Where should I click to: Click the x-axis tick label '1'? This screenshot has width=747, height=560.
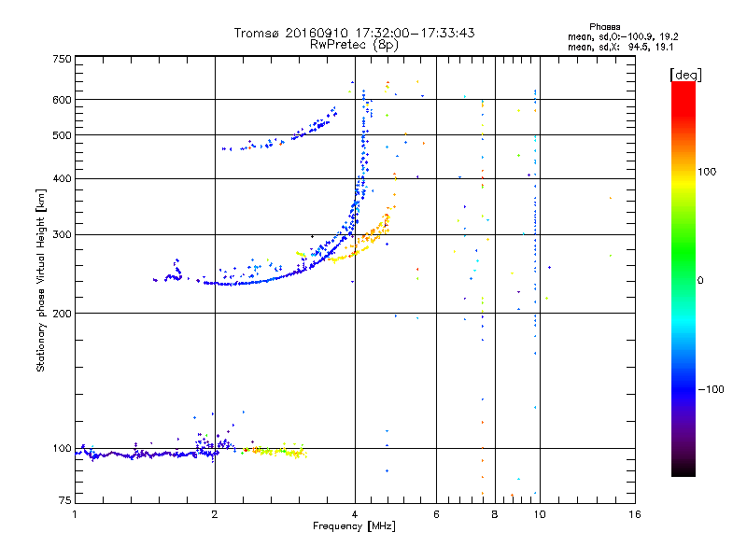click(x=75, y=514)
